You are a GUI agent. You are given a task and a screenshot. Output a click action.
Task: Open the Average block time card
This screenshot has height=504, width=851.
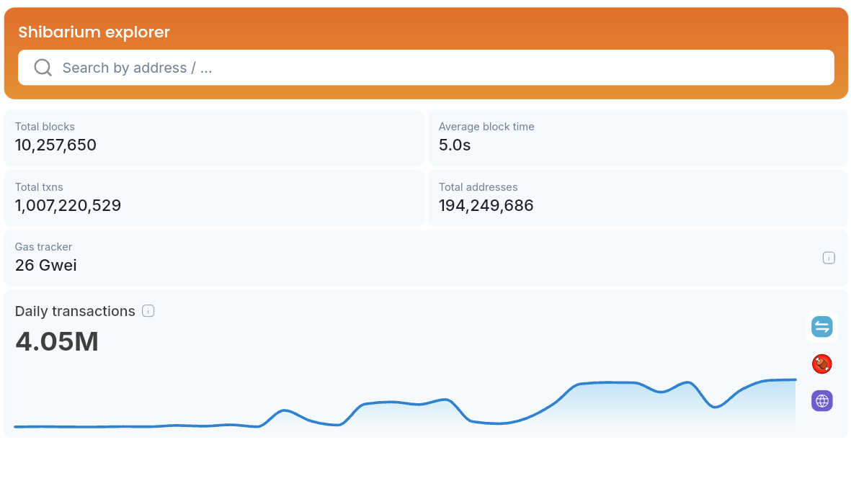click(x=637, y=137)
